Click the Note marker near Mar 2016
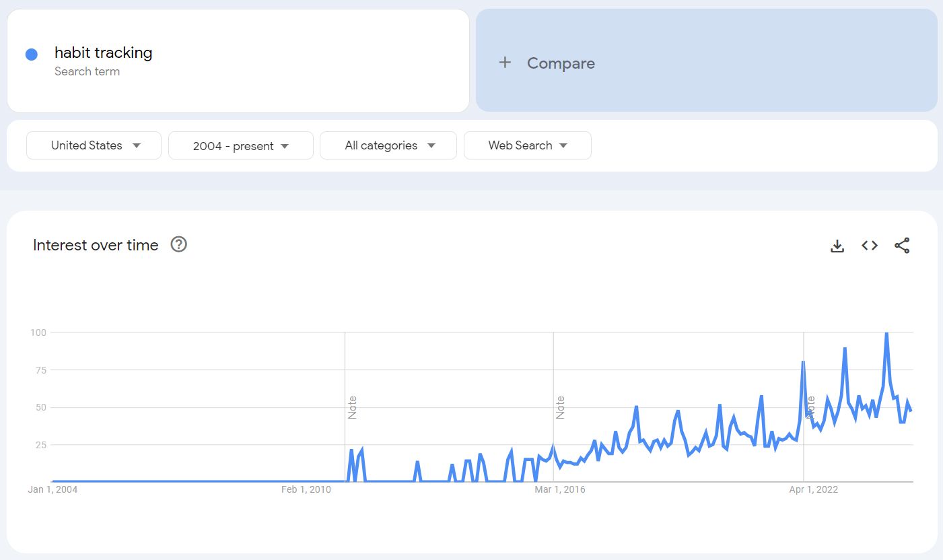 [560, 408]
